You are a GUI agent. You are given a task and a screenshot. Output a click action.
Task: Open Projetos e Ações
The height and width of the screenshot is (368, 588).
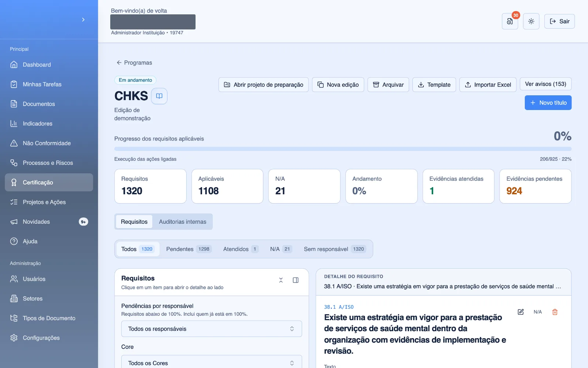click(x=49, y=202)
